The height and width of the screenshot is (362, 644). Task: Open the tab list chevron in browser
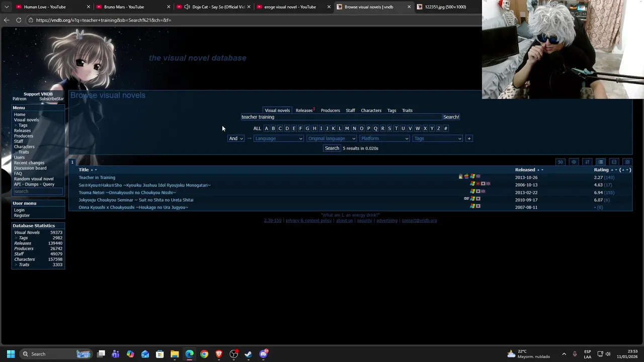point(6,7)
